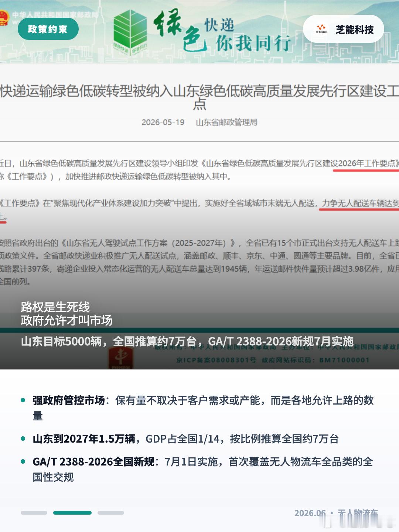The image size is (399, 532).
Task: Select the first page indicator dash
Action: [34, 513]
